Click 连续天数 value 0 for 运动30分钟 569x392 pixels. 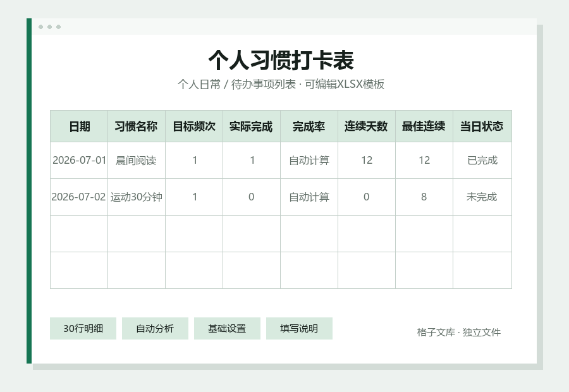coord(367,197)
